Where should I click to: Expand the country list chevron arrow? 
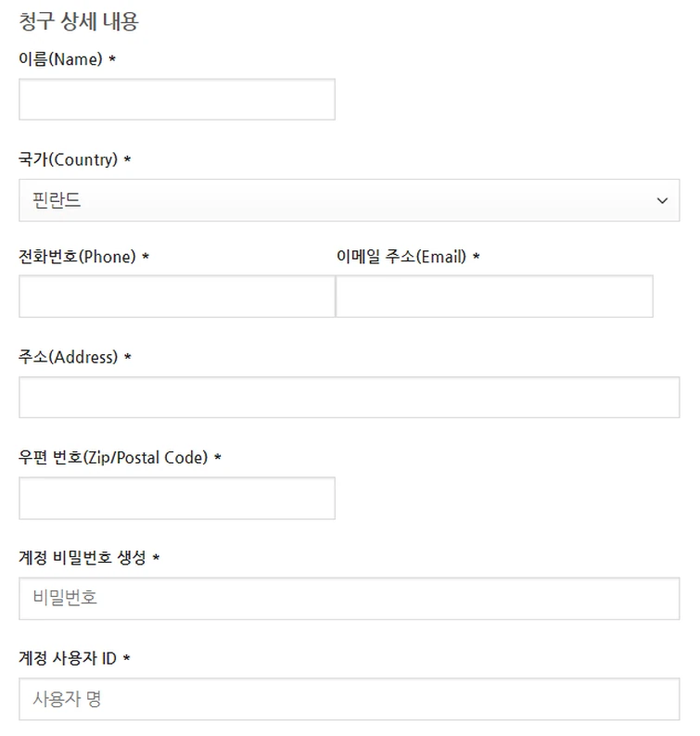point(662,200)
